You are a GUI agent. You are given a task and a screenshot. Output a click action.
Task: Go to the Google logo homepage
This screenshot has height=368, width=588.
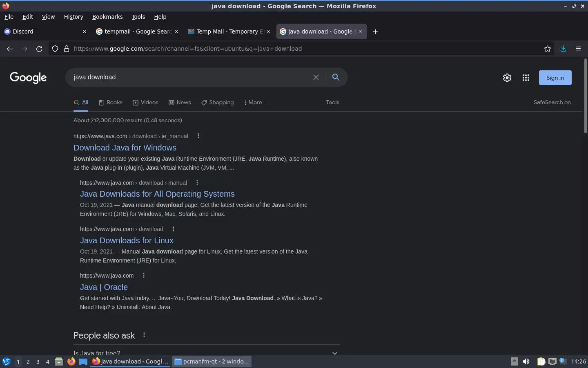28,78
